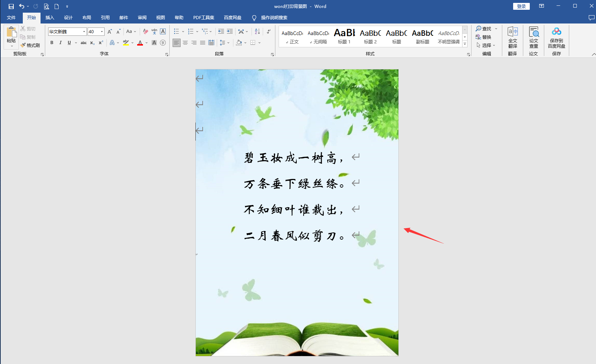The image size is (596, 364).
Task: Expand the numbered list style dropdown
Action: [x=197, y=31]
